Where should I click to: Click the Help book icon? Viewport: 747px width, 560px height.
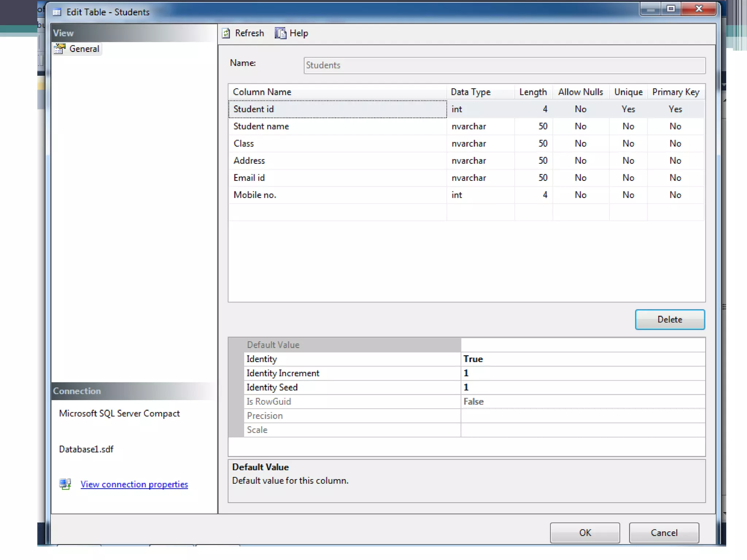tap(280, 33)
